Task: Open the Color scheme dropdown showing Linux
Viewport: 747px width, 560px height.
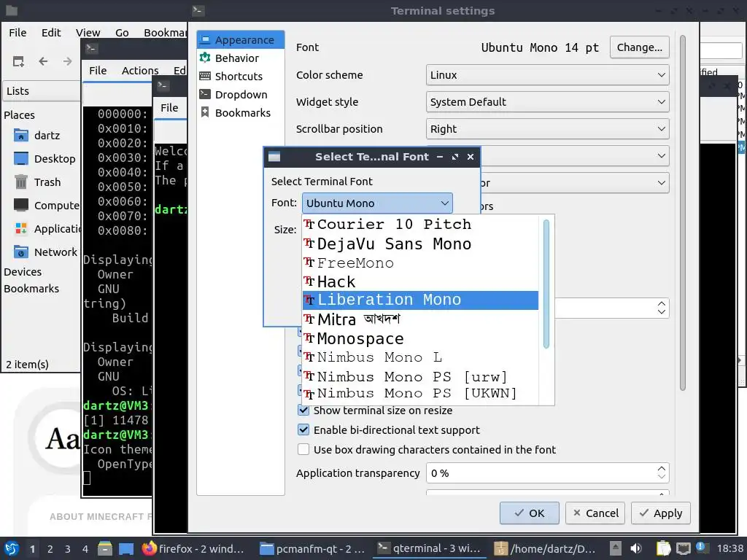Action: tap(547, 75)
